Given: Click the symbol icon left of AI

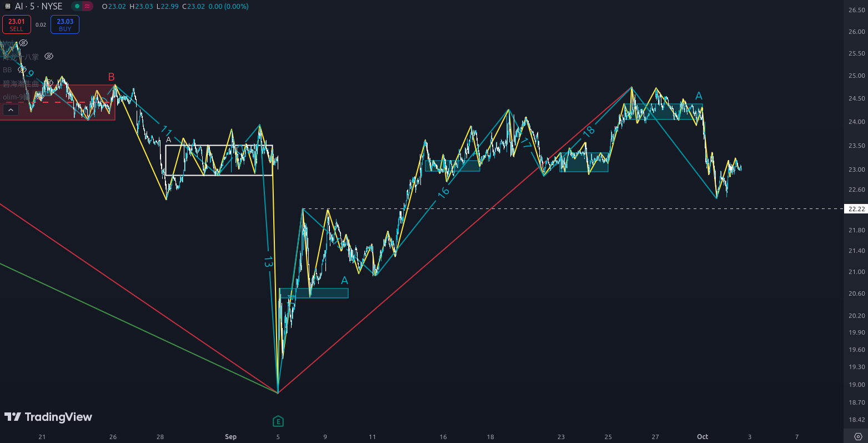Looking at the screenshot, I should 8,7.
